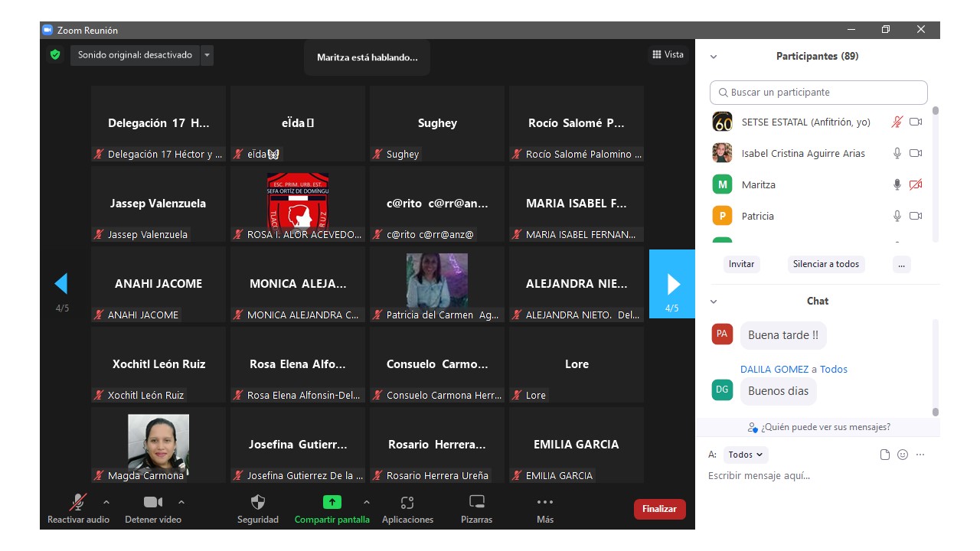Viewport: 980px width, 551px height.
Task: Click the Silenciar a todos button
Action: pos(825,264)
